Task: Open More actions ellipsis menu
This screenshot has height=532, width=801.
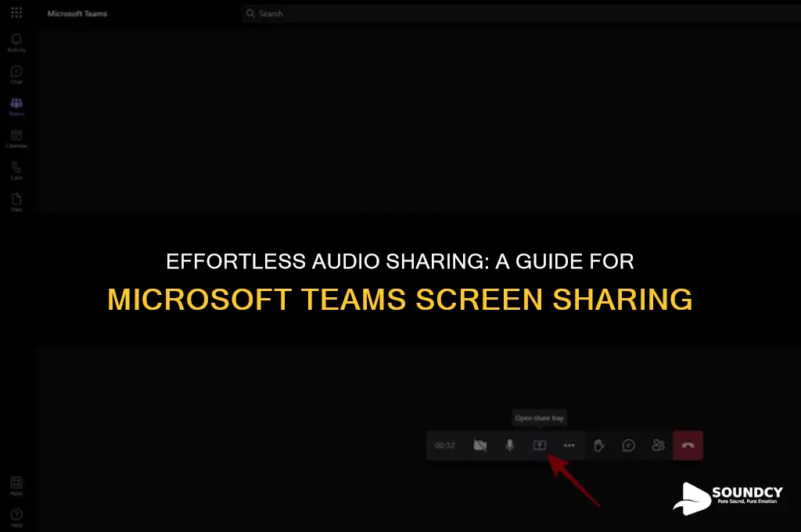Action: [x=569, y=445]
